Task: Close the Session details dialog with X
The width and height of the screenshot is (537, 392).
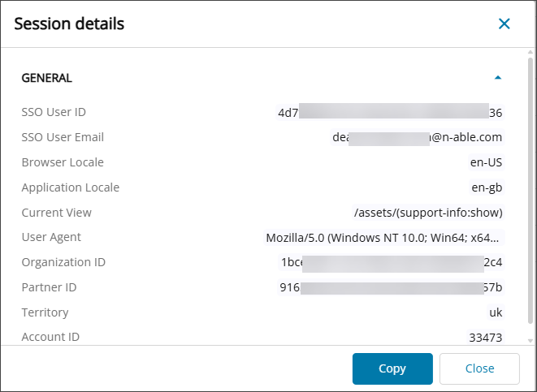Action: click(x=505, y=24)
